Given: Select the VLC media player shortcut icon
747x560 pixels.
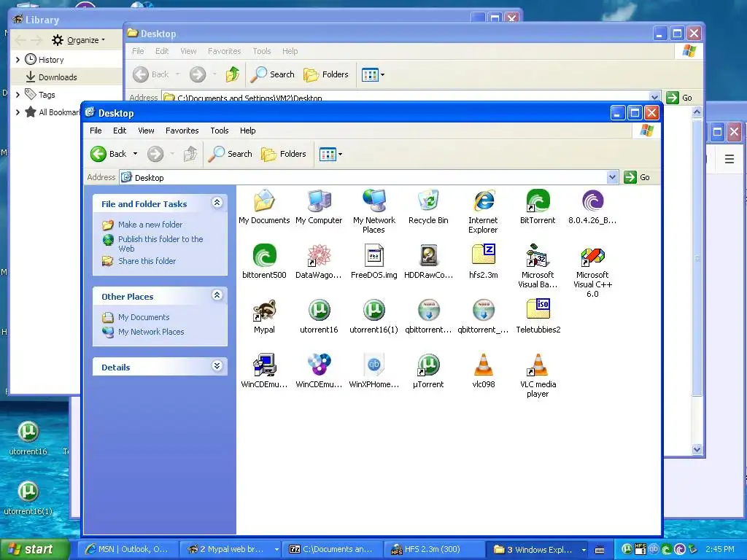Looking at the screenshot, I should 538,365.
